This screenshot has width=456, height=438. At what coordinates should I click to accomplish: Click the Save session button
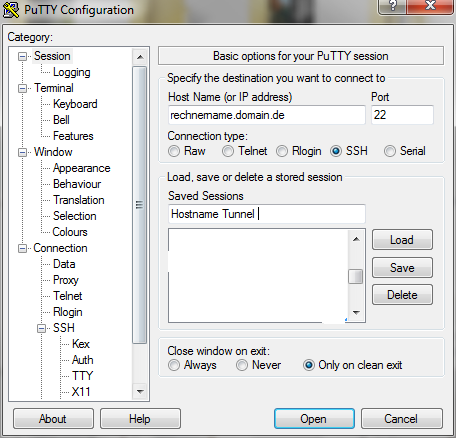[x=402, y=268]
